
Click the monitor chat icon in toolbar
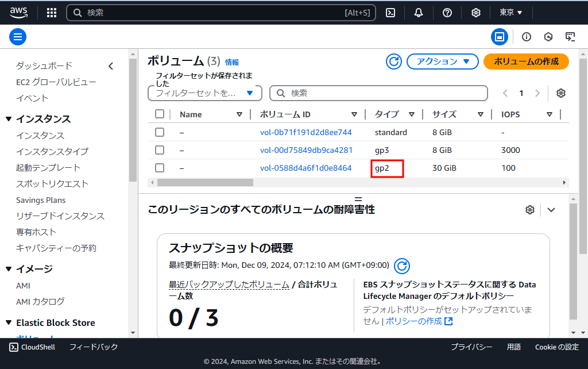[570, 37]
